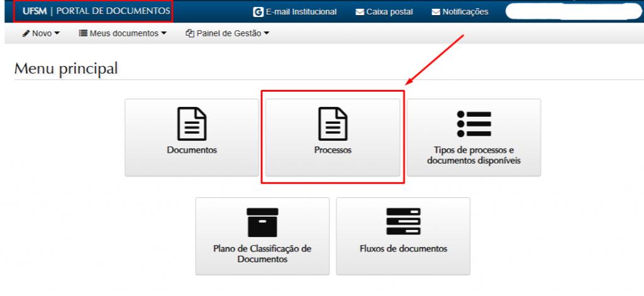644x296 pixels.
Task: Click the Google G icon for institutional e-mail
Action: pos(258,12)
